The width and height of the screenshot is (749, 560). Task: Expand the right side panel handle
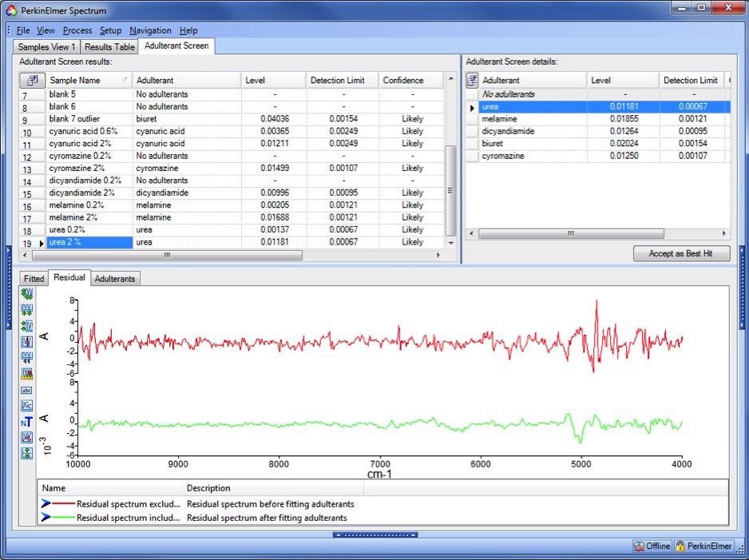point(741,288)
